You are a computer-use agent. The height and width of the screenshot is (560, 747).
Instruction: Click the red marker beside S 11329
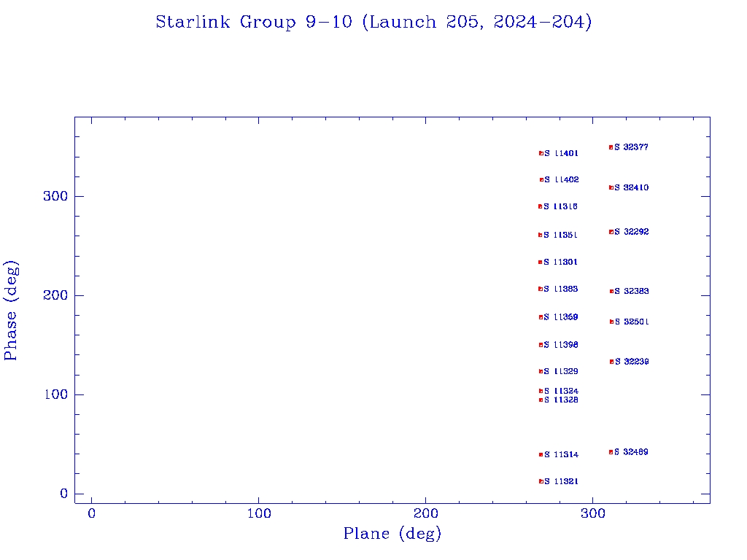541,371
